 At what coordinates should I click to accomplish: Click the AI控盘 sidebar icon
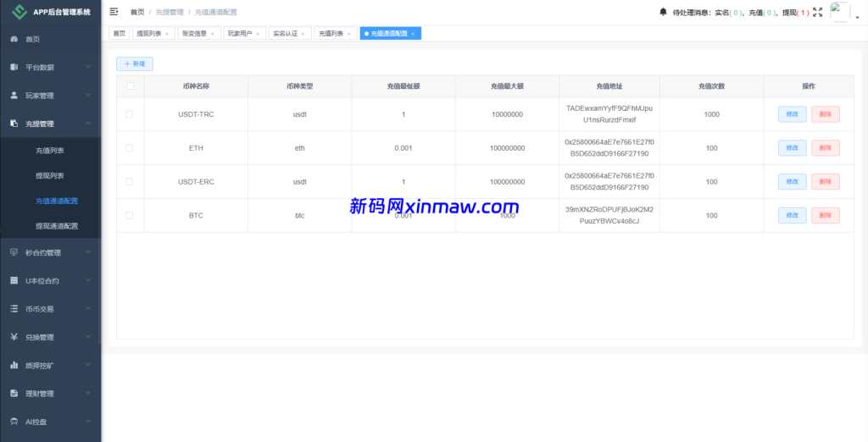[14, 422]
